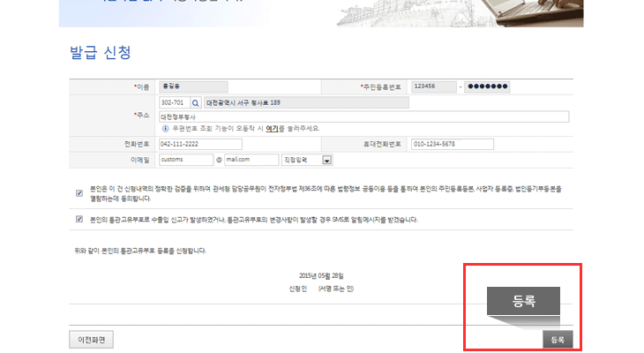This screenshot has height=353, width=644.
Task: Click the email ID field customs
Action: (x=186, y=160)
